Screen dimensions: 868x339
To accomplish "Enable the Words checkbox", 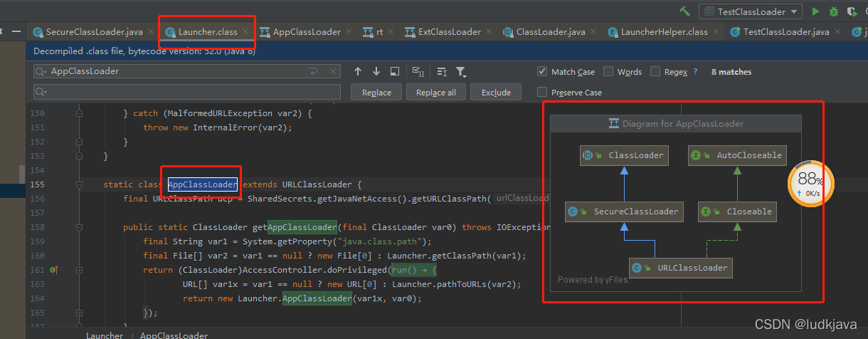I will click(608, 72).
